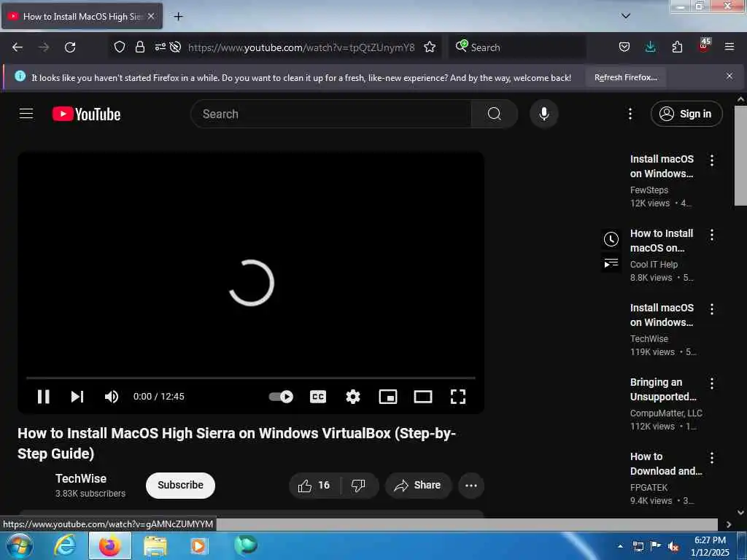Image resolution: width=747 pixels, height=560 pixels.
Task: Click the padlock site security icon
Action: click(x=139, y=47)
